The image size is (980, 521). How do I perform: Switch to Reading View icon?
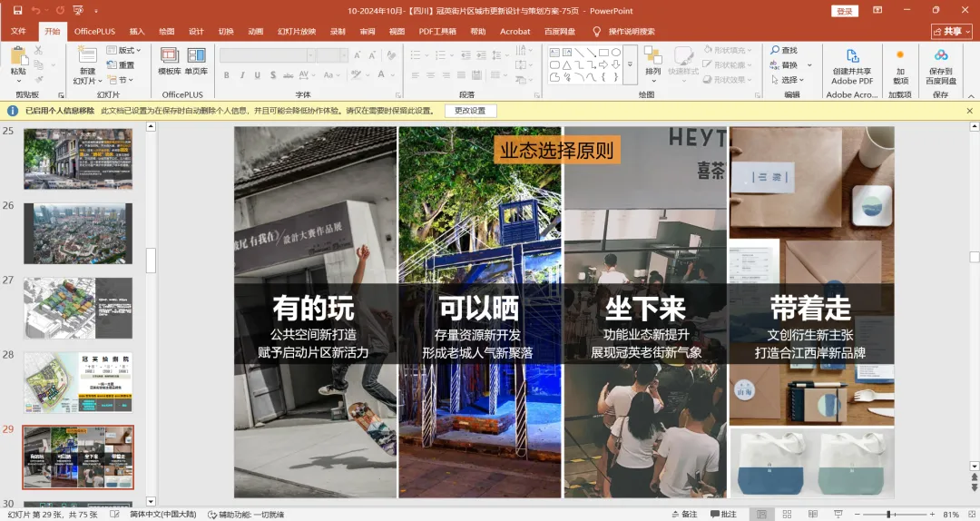[x=812, y=514]
